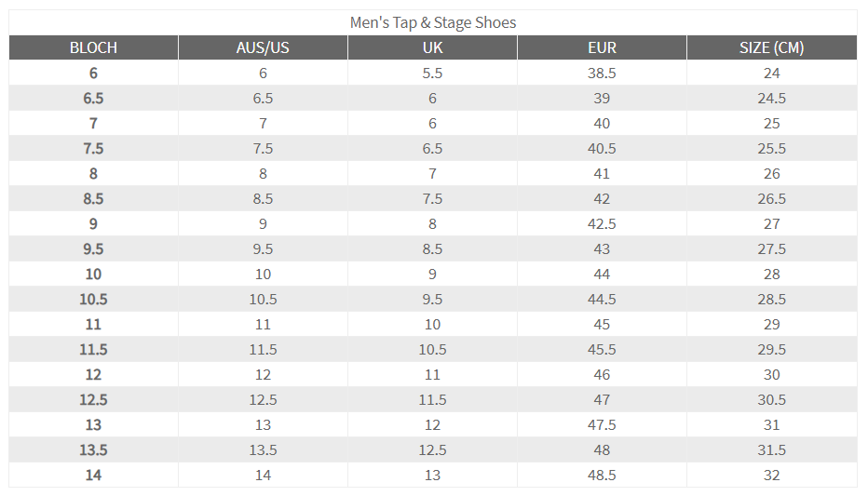Click the 30.5 cm size cell

click(x=771, y=399)
